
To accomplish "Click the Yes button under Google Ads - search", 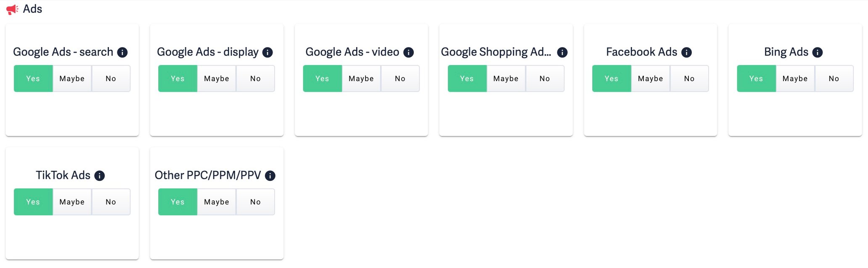I will click(33, 78).
